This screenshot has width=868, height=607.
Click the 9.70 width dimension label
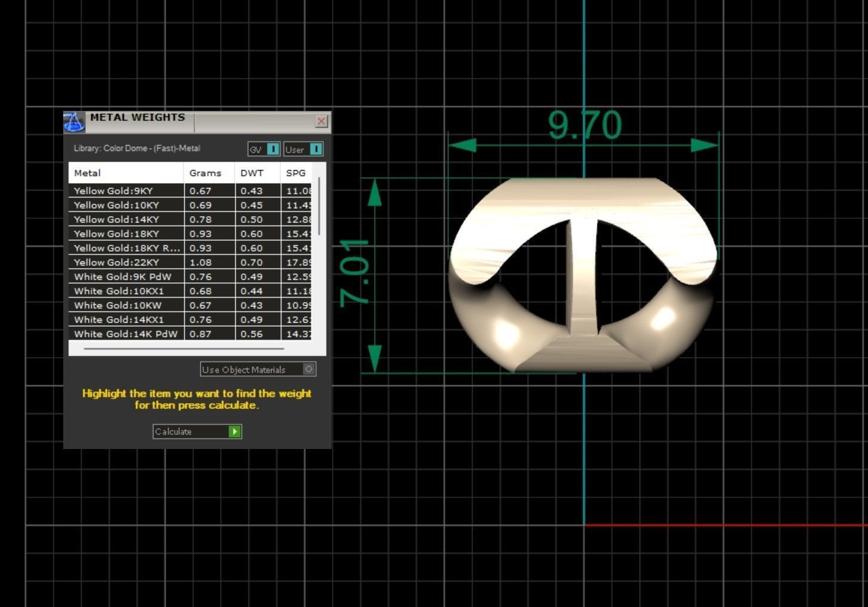[585, 125]
